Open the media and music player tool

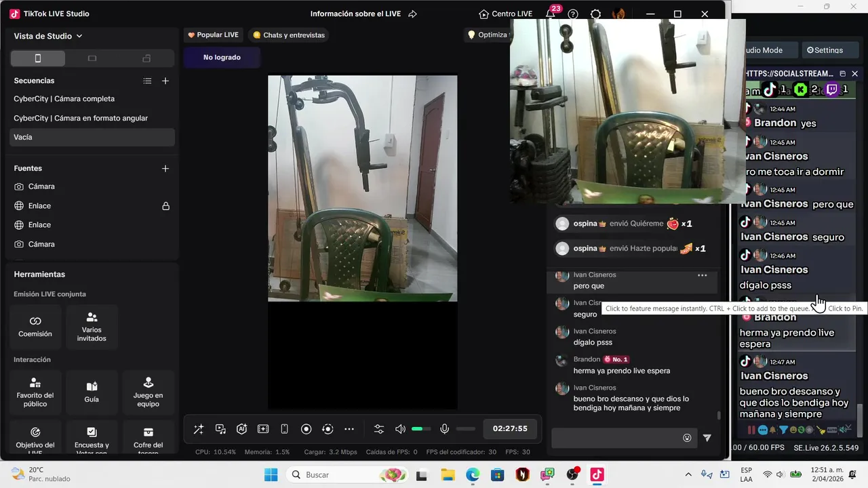[x=220, y=429]
